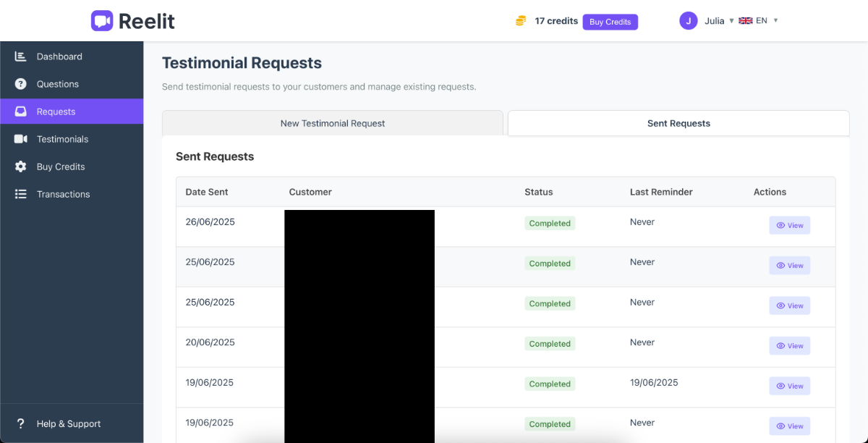Switch to the New Testimonial Request tab
This screenshot has height=443, width=868.
(333, 123)
